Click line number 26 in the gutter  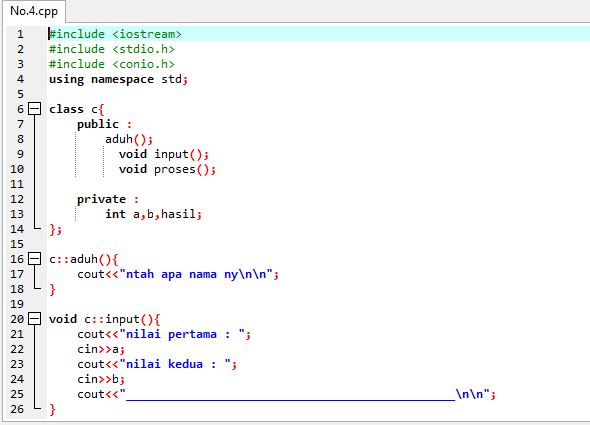pos(17,409)
